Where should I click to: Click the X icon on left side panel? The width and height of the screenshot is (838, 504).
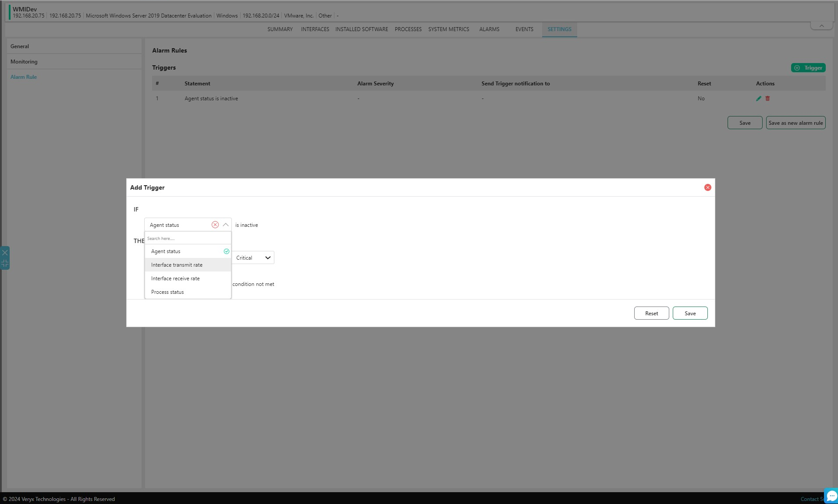pyautogui.click(x=5, y=253)
